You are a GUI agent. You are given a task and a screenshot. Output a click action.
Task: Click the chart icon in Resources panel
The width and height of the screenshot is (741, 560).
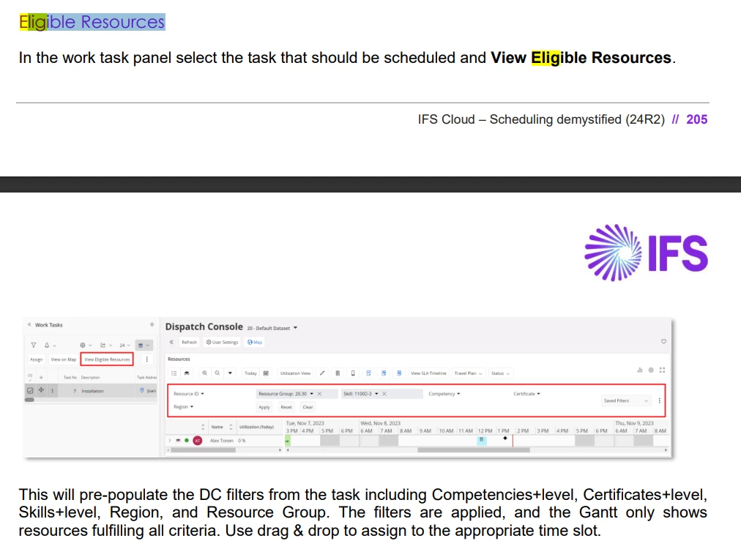(640, 370)
